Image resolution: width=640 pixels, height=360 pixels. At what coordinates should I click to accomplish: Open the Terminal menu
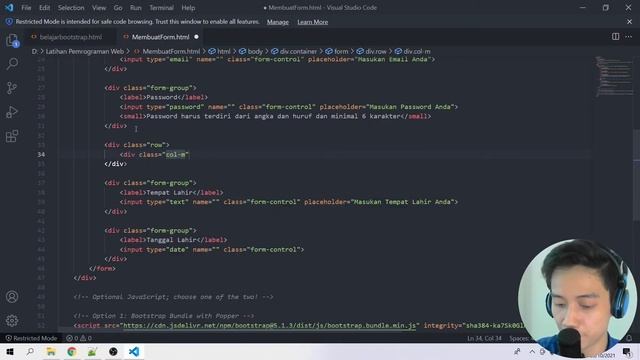[x=161, y=8]
